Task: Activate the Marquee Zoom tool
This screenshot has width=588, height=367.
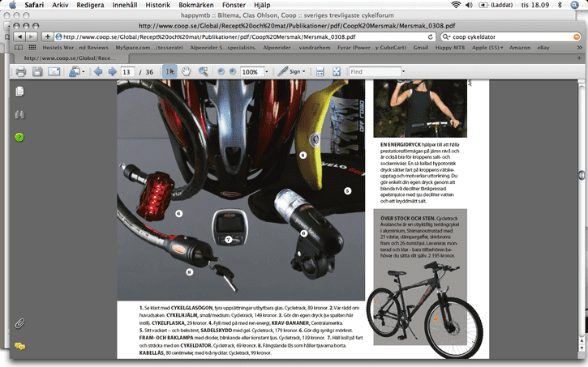Action: point(204,72)
